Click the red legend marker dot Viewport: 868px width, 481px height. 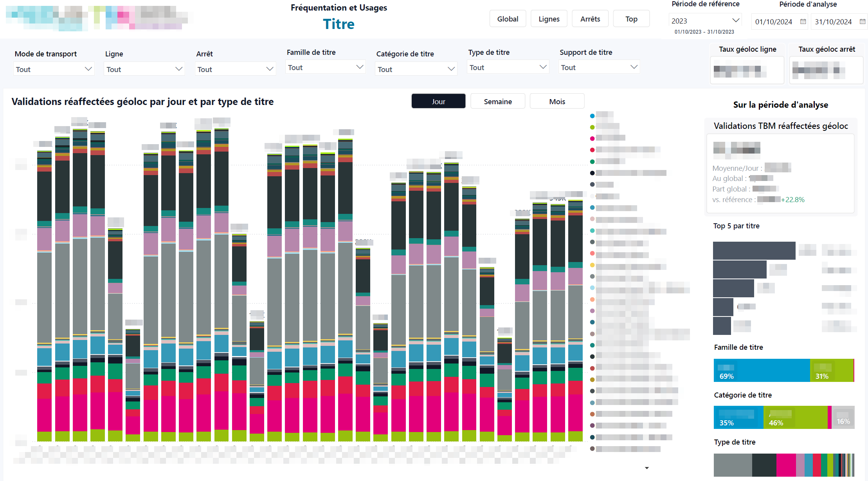coord(592,150)
